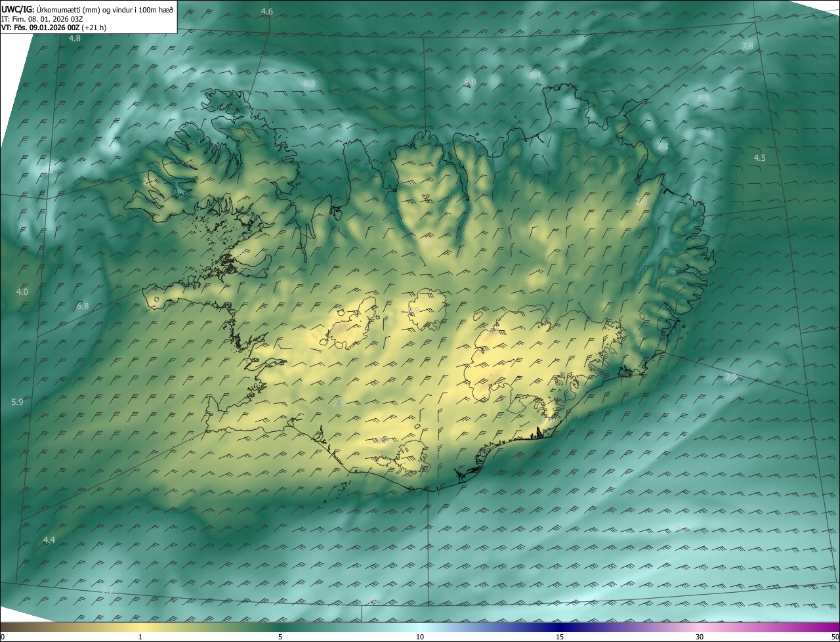The width and height of the screenshot is (840, 642).
Task: Click the initial time 'IT: Fim. 08. 01. 2026 03Z'
Action: (42, 18)
